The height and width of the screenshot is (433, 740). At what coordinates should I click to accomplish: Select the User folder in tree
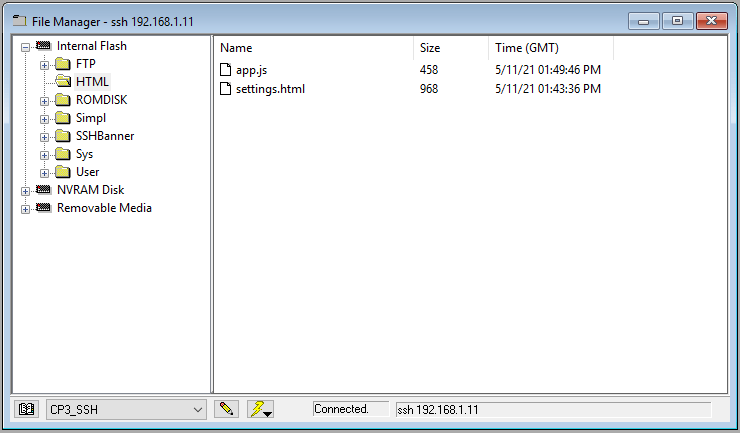87,172
